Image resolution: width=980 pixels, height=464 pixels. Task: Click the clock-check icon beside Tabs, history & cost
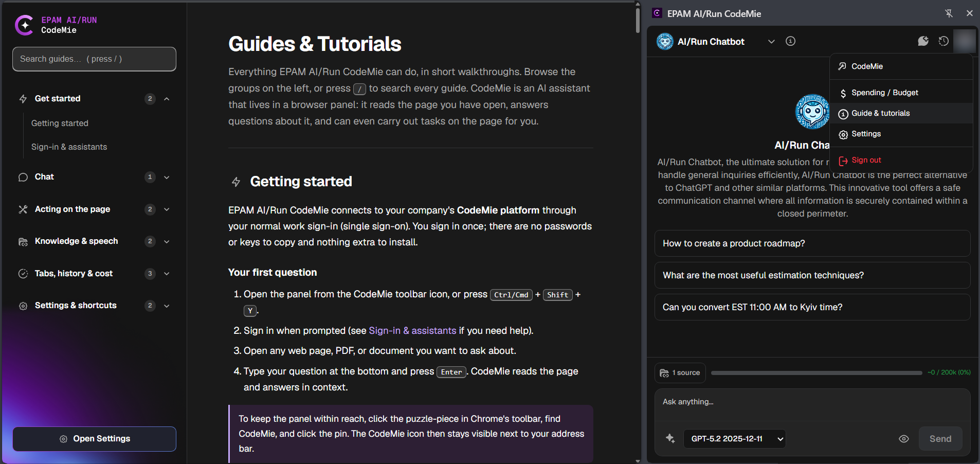[x=23, y=274]
